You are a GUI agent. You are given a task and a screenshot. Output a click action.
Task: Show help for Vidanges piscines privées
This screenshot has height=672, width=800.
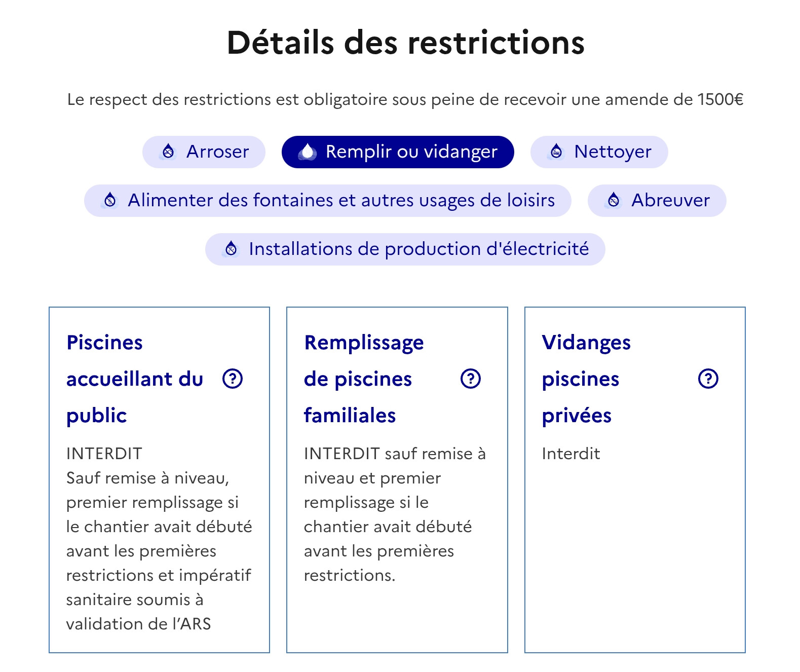coord(708,379)
